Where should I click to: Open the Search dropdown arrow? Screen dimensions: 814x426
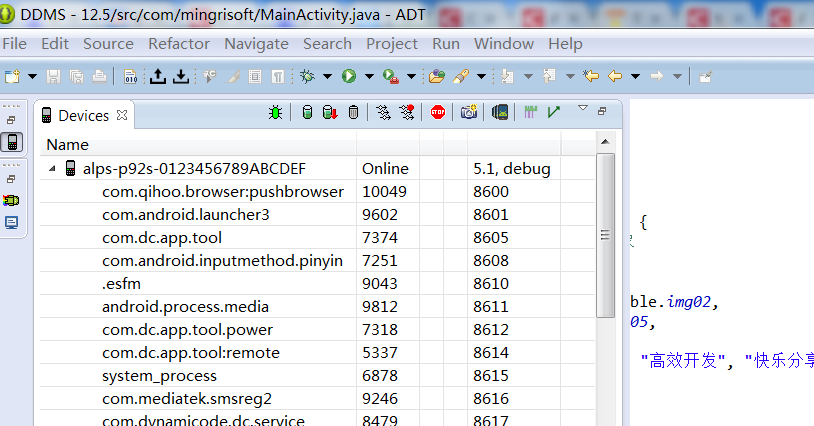[481, 77]
